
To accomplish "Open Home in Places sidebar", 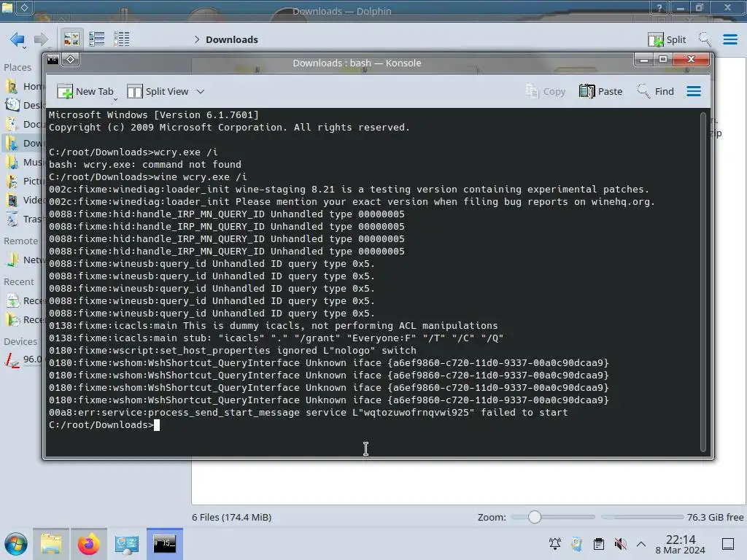I will pos(24,86).
